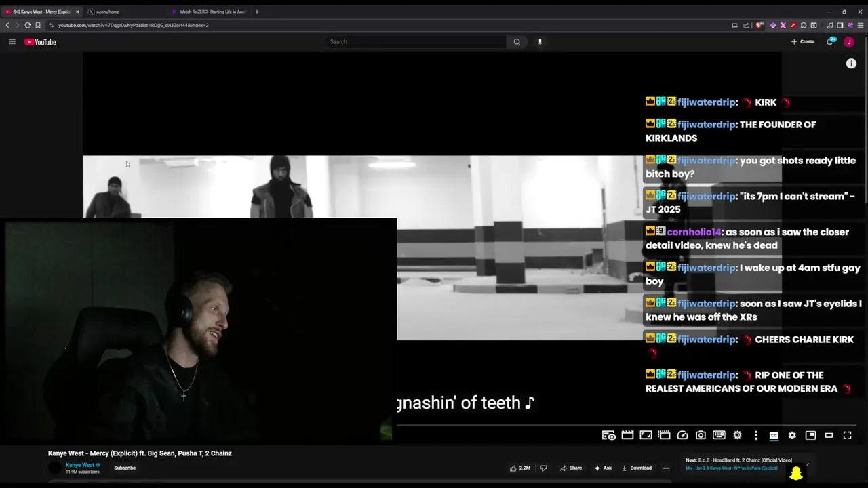
Task: Open more actions ellipsis below video
Action: coord(665,468)
